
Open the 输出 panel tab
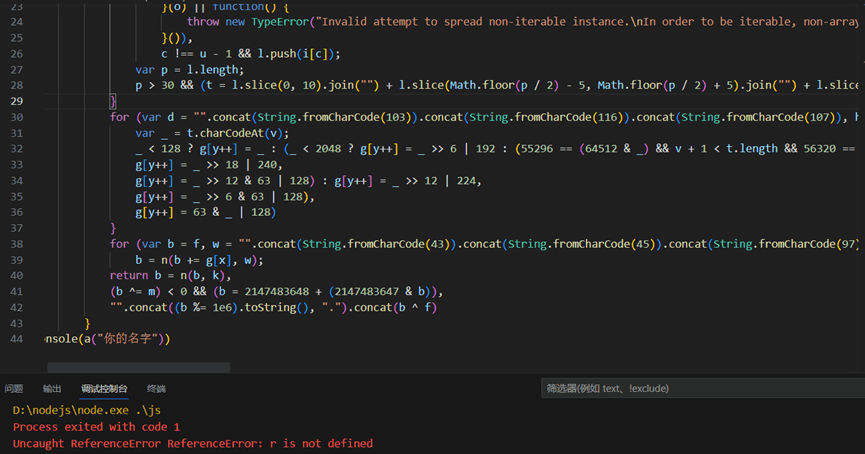point(52,388)
